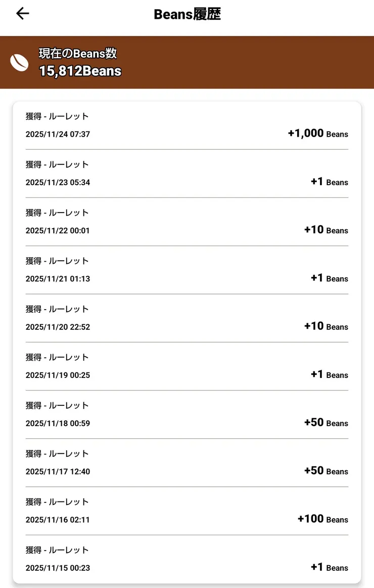Tap the 15,812Beans current balance
This screenshot has height=588, width=374.
[x=80, y=71]
